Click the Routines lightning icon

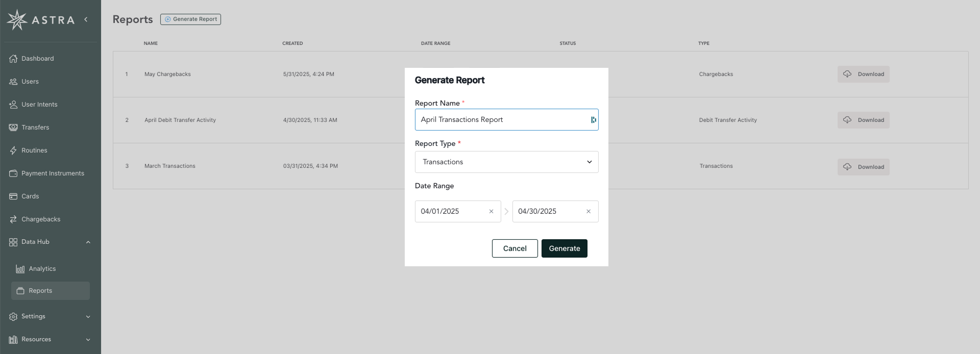pos(13,150)
